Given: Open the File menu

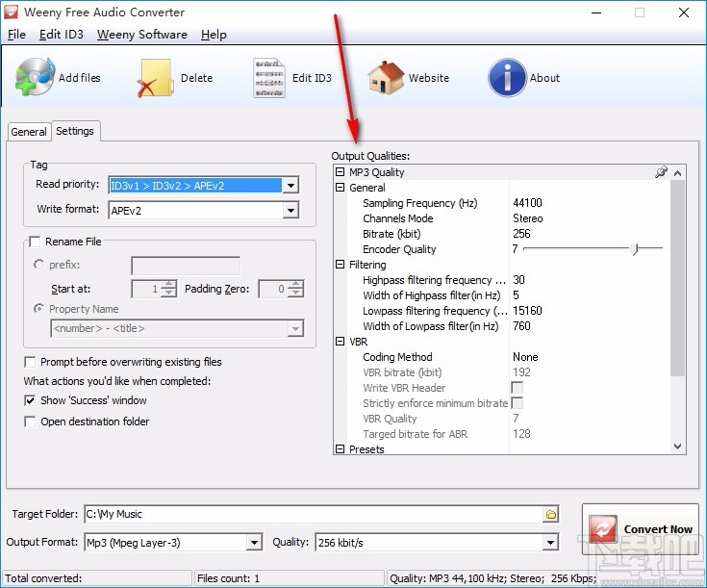Looking at the screenshot, I should click(16, 35).
